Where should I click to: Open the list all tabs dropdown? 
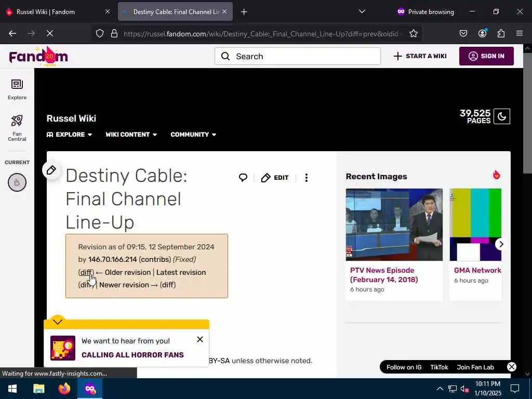(x=362, y=11)
